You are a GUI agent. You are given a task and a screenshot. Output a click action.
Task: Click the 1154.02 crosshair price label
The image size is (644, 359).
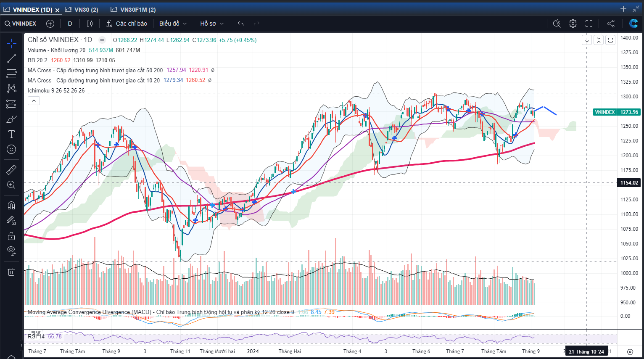629,183
